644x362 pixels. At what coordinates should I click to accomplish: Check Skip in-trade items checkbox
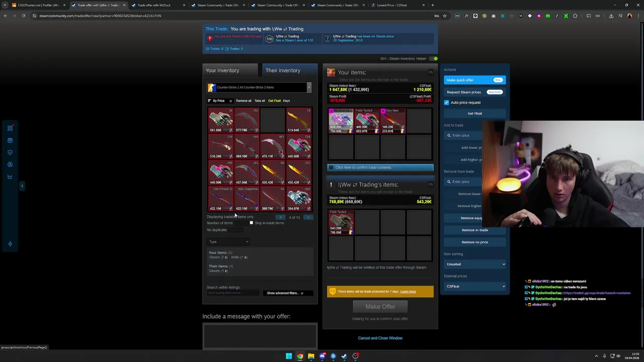tap(252, 223)
